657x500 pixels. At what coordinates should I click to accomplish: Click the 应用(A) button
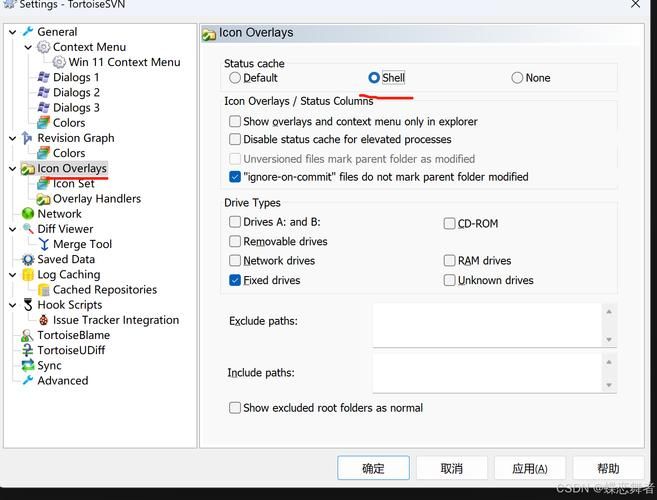click(530, 468)
